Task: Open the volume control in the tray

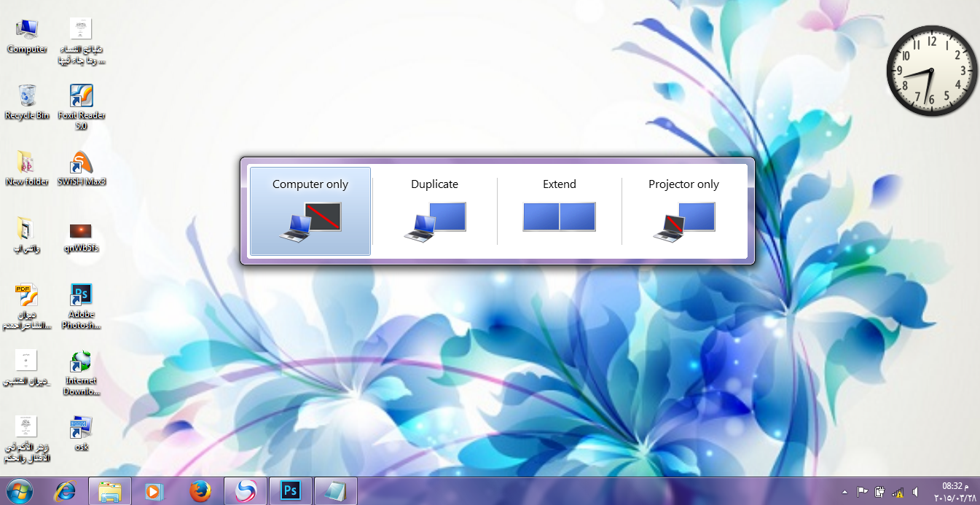Action: click(x=915, y=492)
